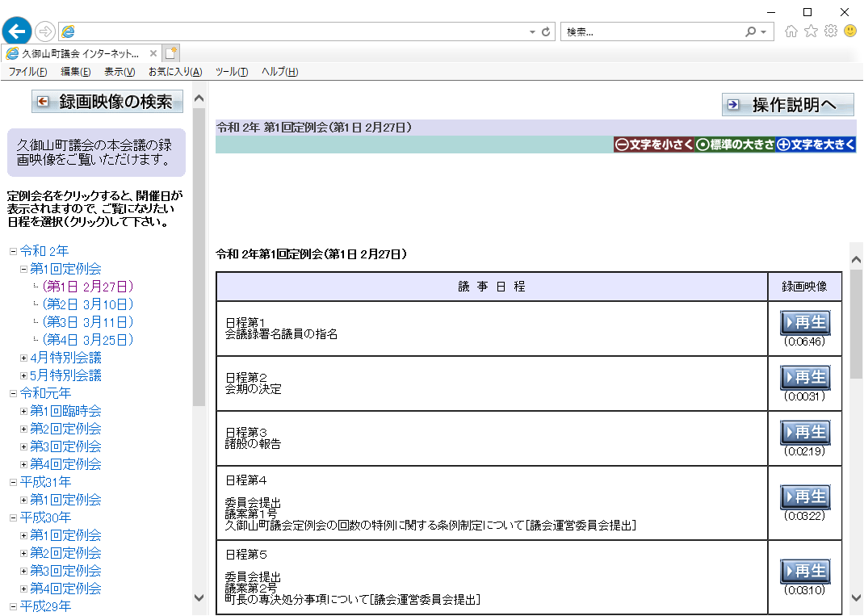Collapse the 令和 2年 tree node
The image size is (864, 616).
coord(13,251)
